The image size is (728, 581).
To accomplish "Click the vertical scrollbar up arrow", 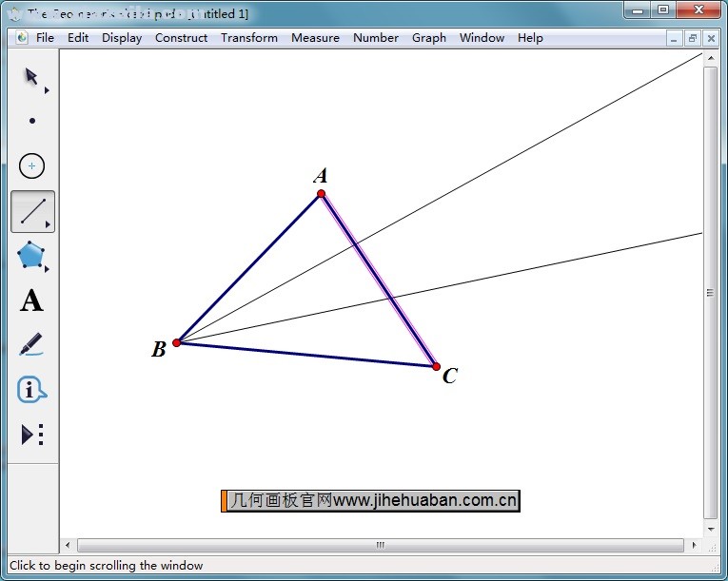I will pyautogui.click(x=710, y=58).
